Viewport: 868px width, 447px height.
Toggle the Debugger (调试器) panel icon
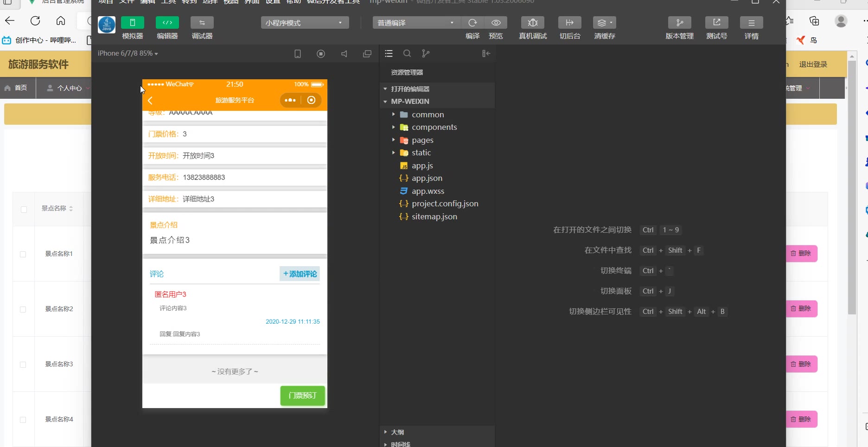coord(202,23)
